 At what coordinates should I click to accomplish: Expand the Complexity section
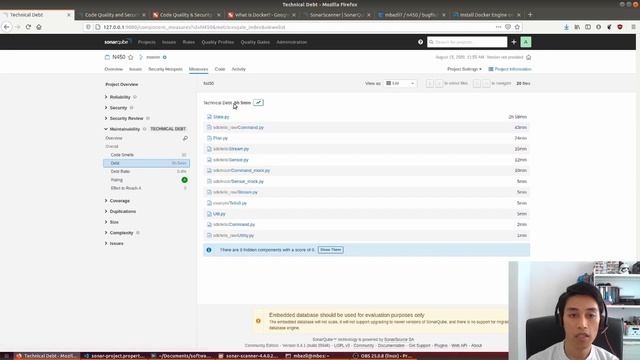coord(121,233)
